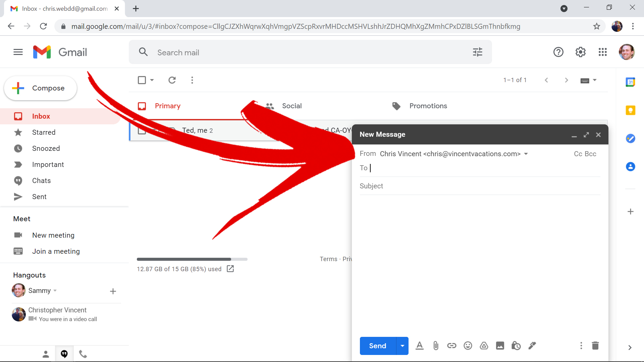The height and width of the screenshot is (362, 644).
Task: Insert emoji in message
Action: tap(468, 346)
